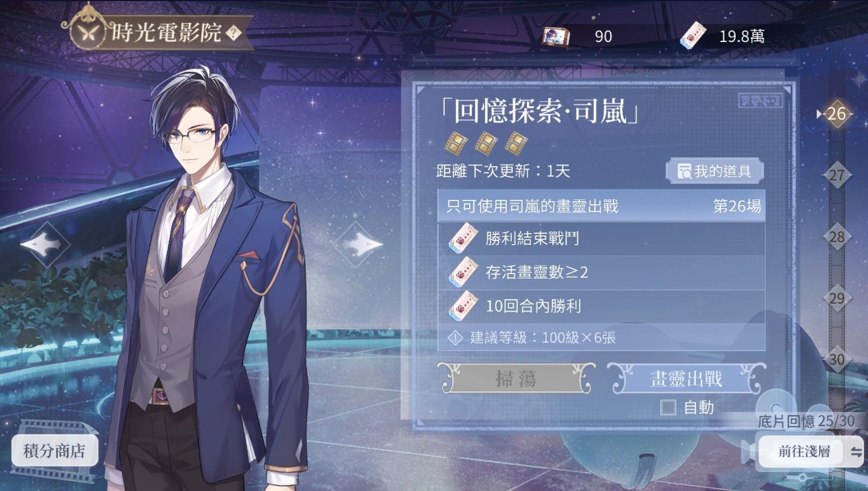Toggle the swap arrows next to 前往淺層

[855, 452]
